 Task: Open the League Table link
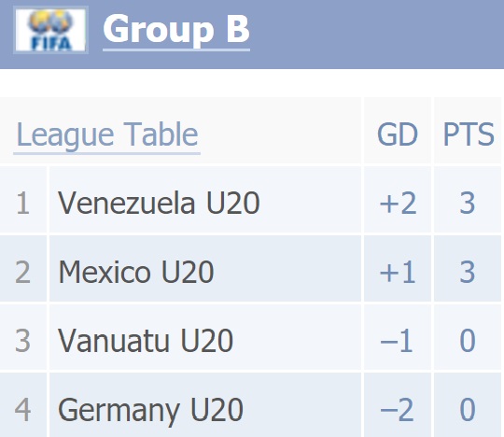click(107, 134)
